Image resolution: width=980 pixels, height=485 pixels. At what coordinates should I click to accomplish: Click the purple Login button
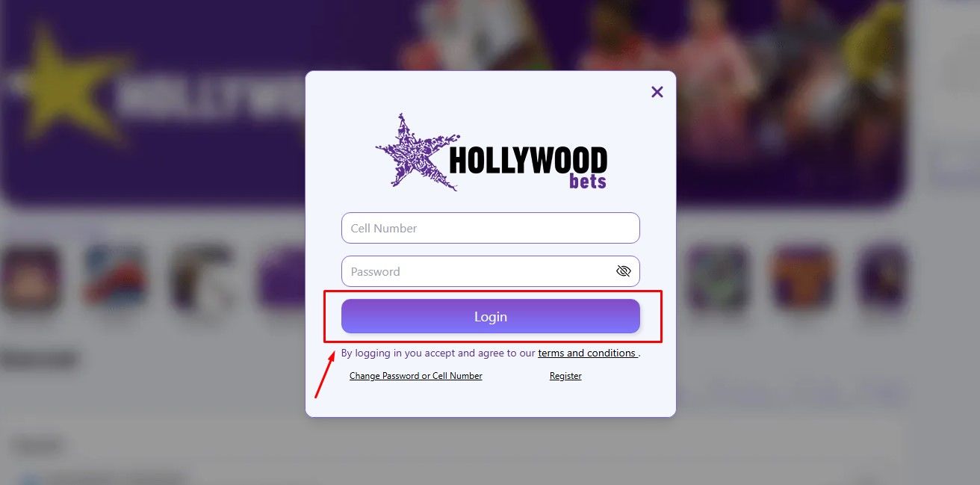491,316
